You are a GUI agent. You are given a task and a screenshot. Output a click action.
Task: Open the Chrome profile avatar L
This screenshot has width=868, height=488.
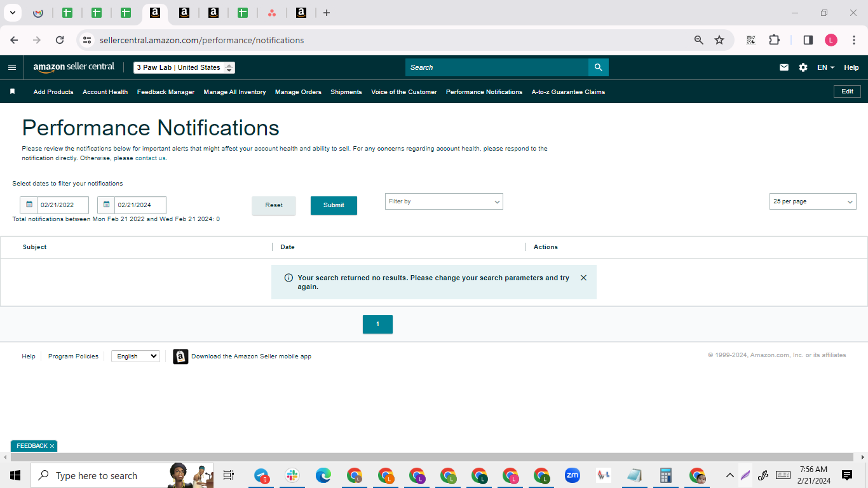coord(831,40)
